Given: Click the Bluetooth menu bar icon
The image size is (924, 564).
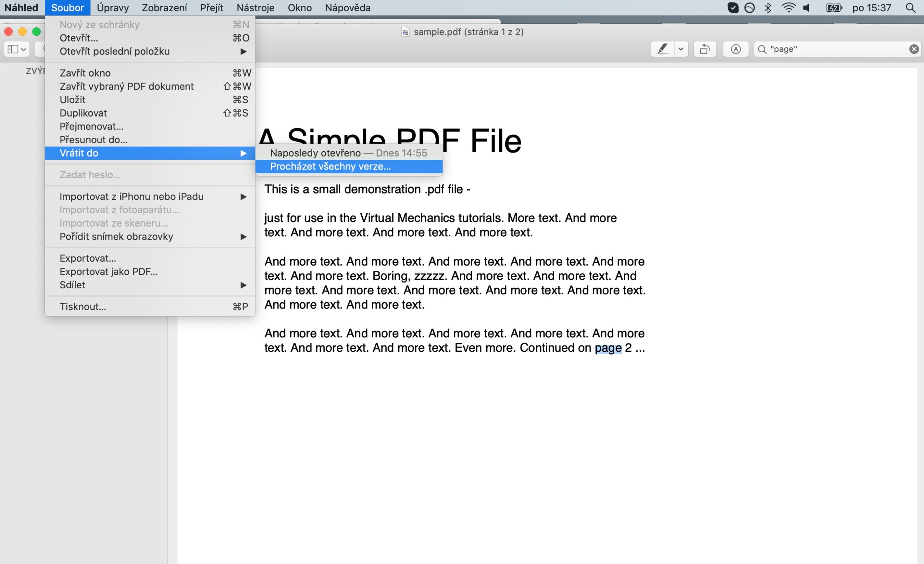Looking at the screenshot, I should click(x=768, y=8).
